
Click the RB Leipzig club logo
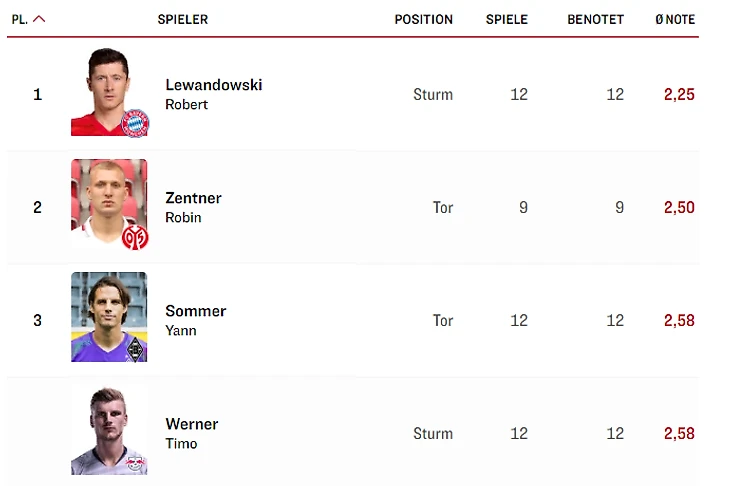coord(133,461)
